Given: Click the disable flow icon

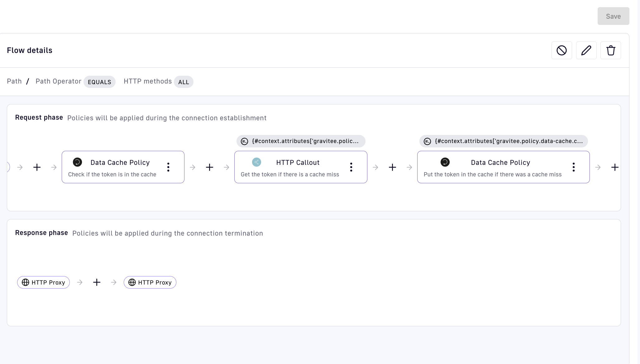Looking at the screenshot, I should click(x=561, y=50).
